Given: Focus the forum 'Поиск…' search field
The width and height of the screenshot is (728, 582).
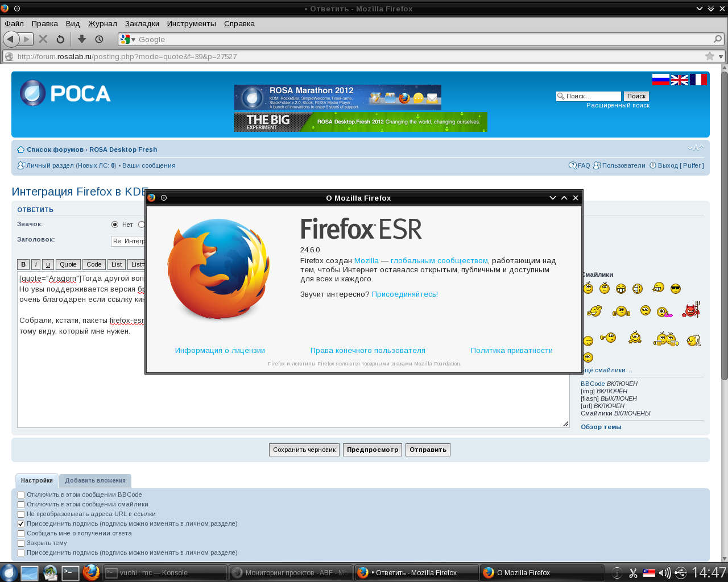Looking at the screenshot, I should [x=588, y=96].
